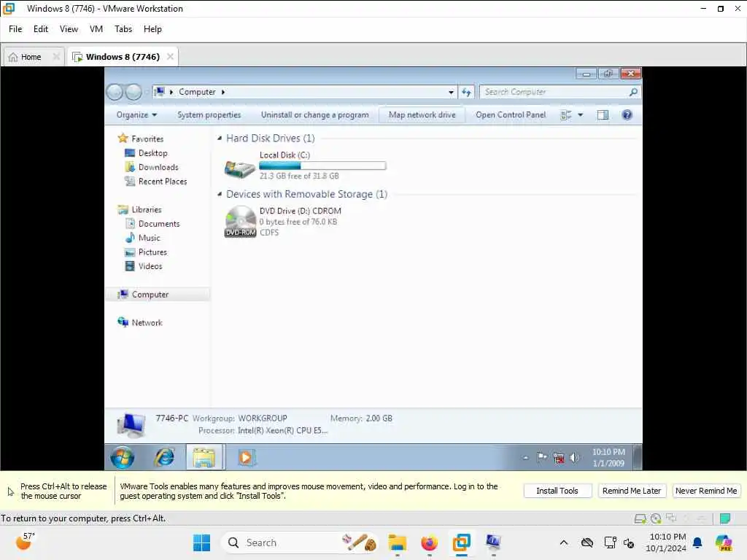Click host taskbar Search box
Screen dimensions: 747x560
(x=300, y=542)
